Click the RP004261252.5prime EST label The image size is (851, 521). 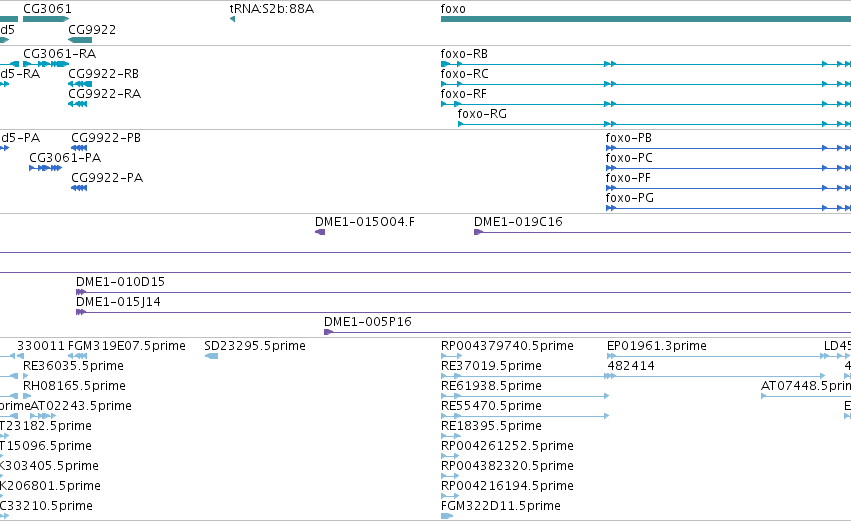(x=507, y=447)
